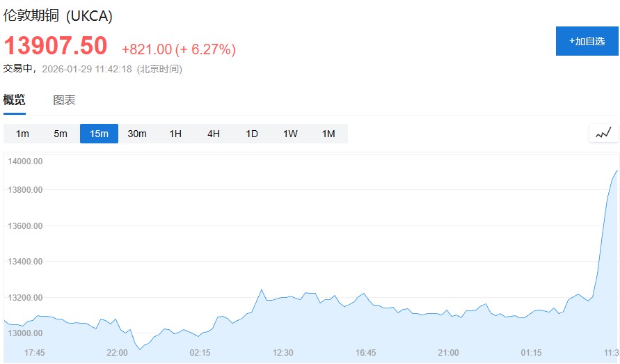Click the 13400.00 y-axis price label
The height and width of the screenshot is (364, 620).
[26, 262]
